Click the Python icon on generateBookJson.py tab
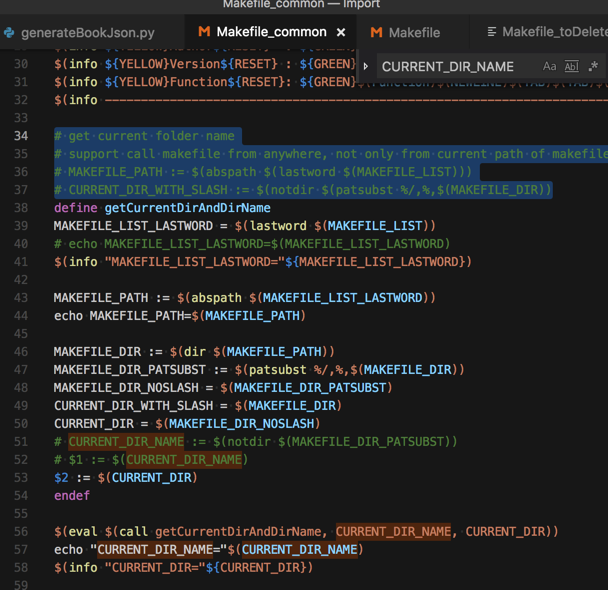The width and height of the screenshot is (608, 590). [9, 33]
